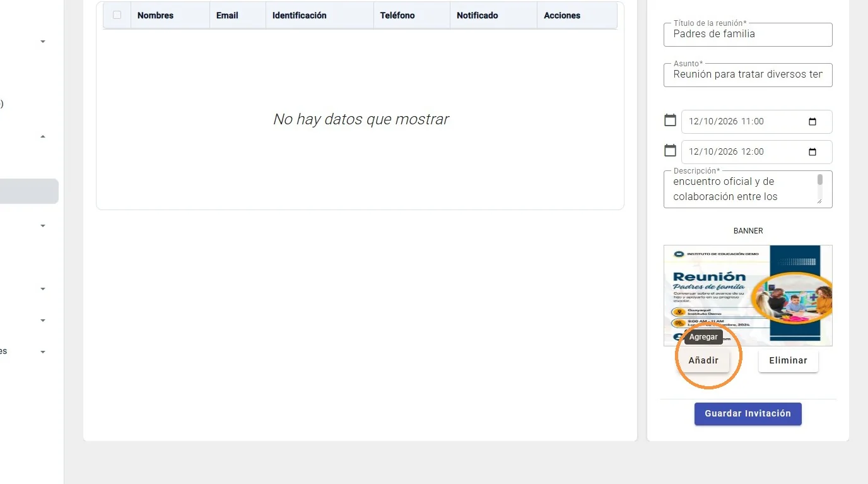This screenshot has height=484, width=868.
Task: Collapse the expanded sidebar section with the up arrow
Action: tap(43, 136)
